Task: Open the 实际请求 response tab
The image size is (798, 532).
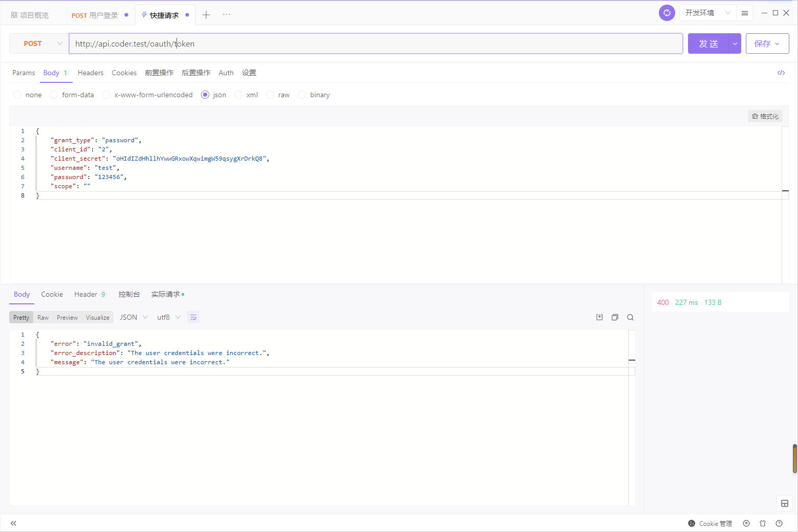Action: (x=166, y=294)
